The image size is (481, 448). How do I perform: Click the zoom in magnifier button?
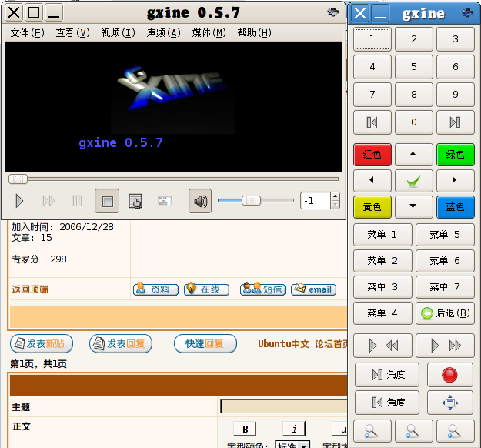coord(372,431)
